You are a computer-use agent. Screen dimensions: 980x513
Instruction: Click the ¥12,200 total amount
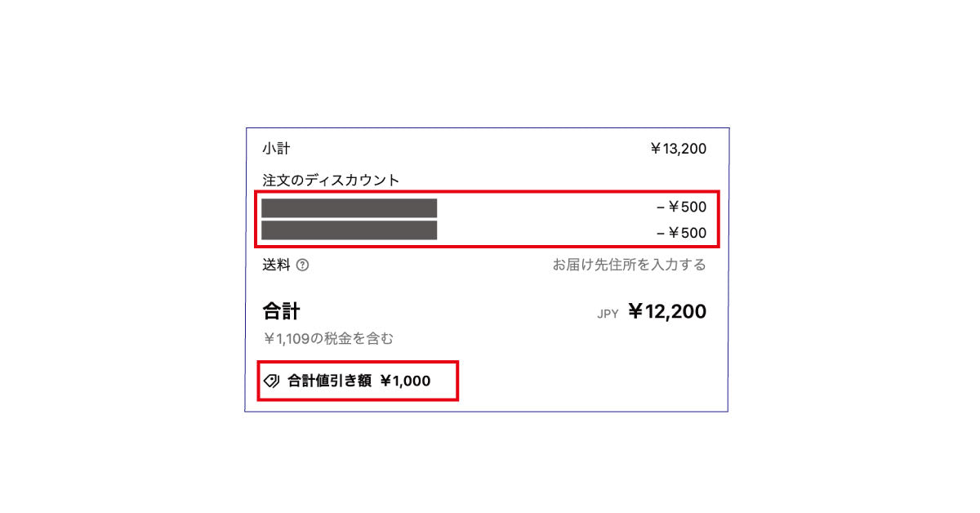tap(666, 311)
